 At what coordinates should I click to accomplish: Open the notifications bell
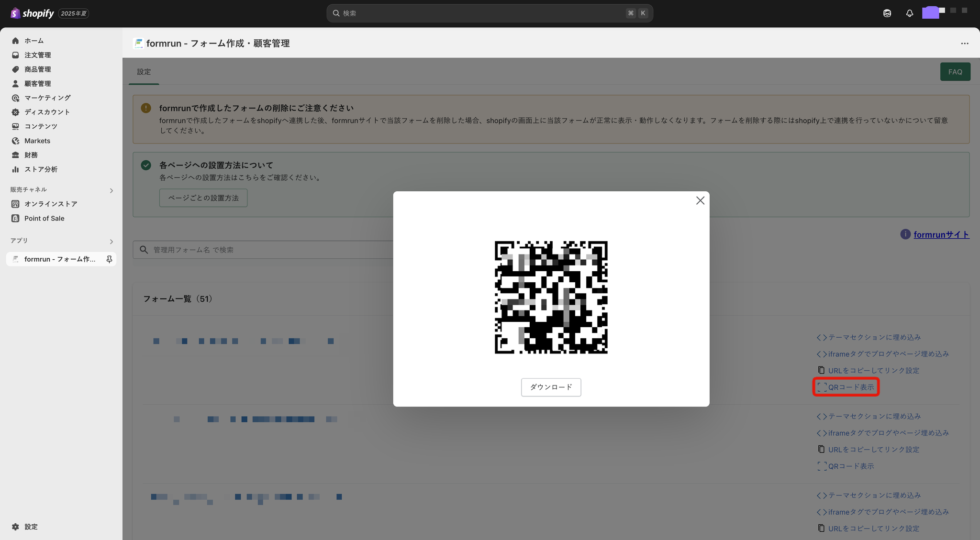(x=909, y=13)
